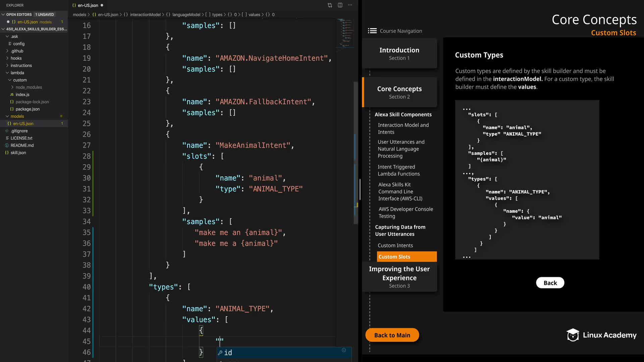Click the editor vertical scrollbar
Image resolution: width=644 pixels, height=362 pixels.
pos(356,151)
